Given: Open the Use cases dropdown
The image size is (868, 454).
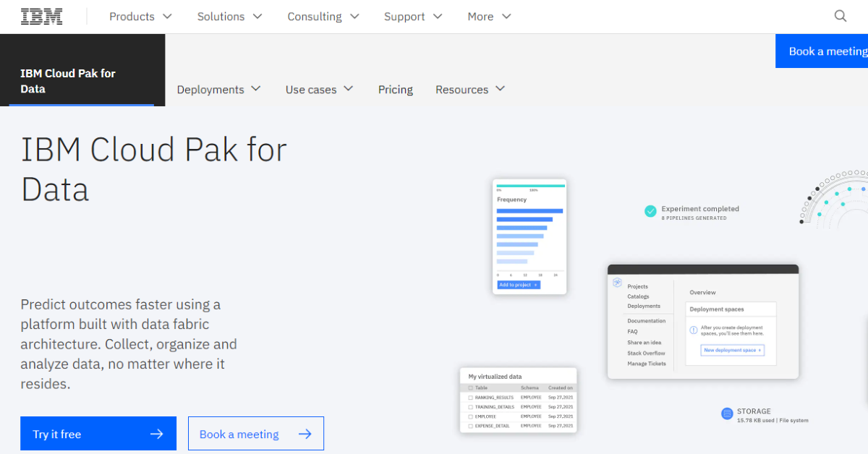Looking at the screenshot, I should pyautogui.click(x=319, y=90).
